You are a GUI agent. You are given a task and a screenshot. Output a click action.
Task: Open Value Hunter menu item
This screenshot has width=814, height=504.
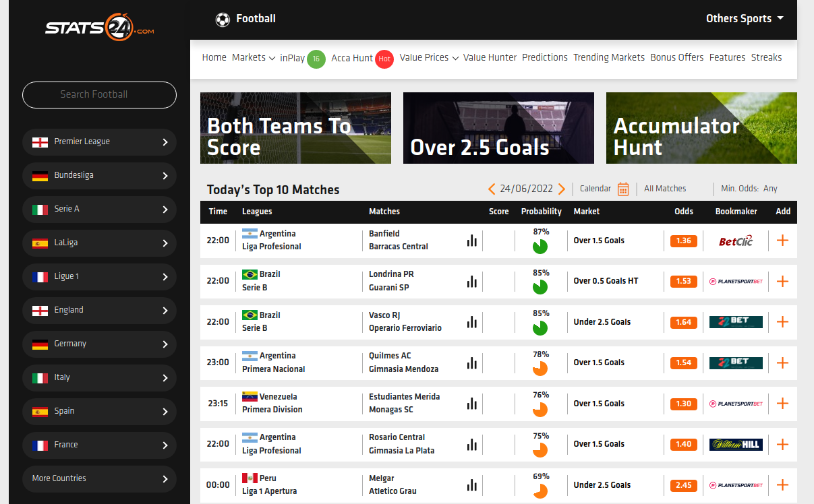490,58
